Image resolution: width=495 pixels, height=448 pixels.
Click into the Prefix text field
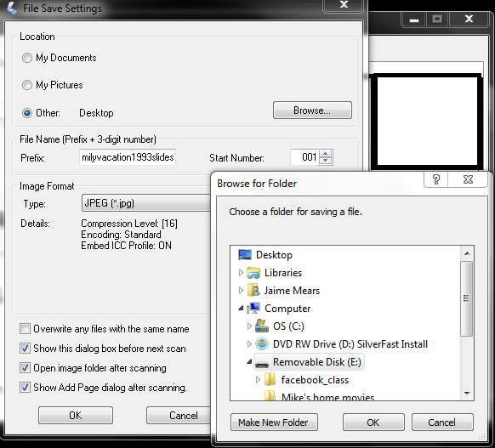[128, 157]
